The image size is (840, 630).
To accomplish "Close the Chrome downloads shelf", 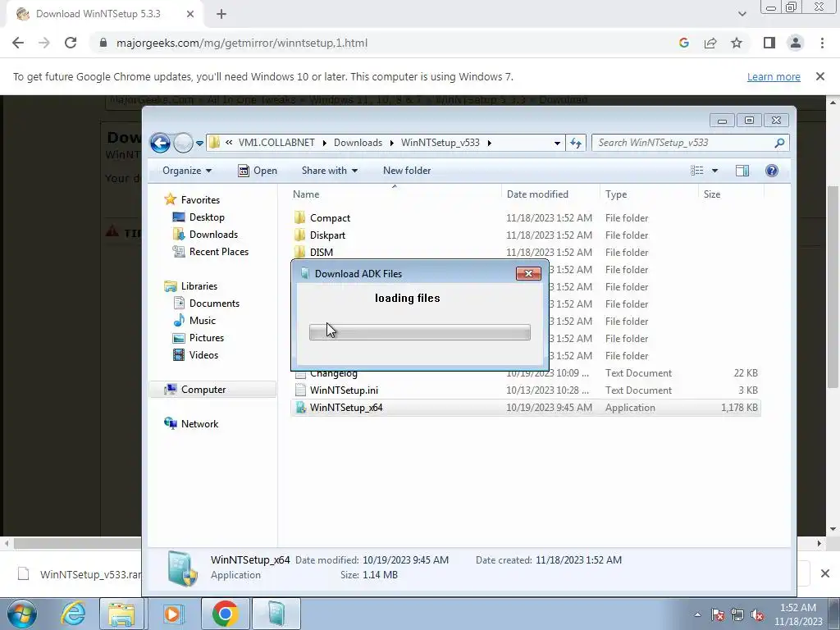I will click(x=825, y=573).
